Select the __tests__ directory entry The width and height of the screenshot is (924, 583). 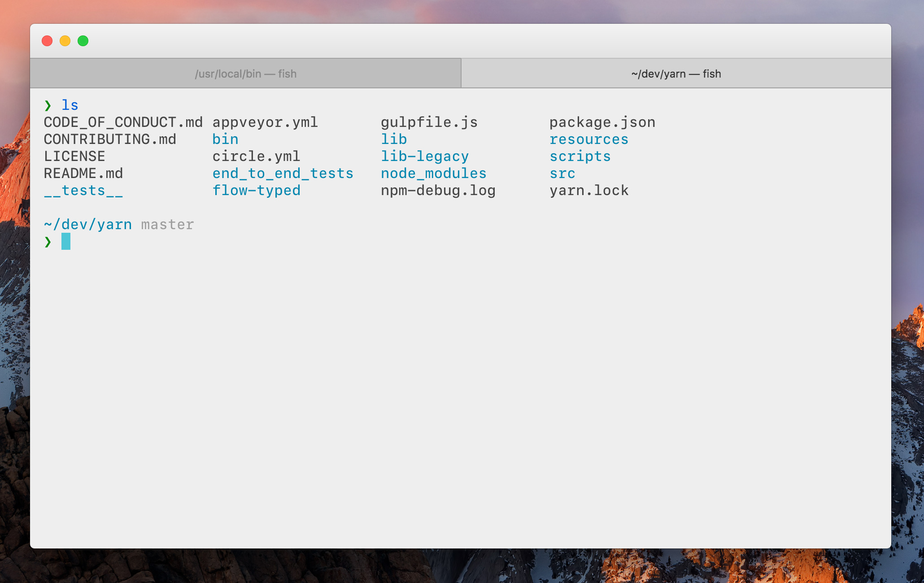coord(83,190)
